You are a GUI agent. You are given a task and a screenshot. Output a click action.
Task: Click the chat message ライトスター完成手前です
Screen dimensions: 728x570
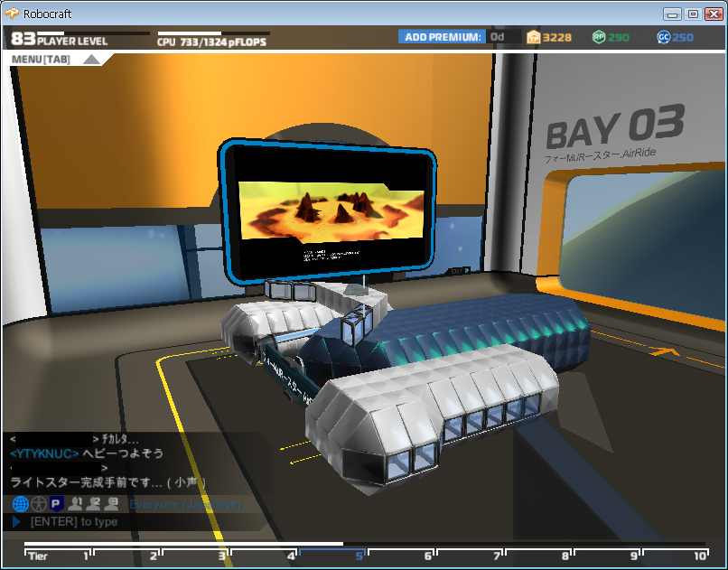(x=107, y=482)
